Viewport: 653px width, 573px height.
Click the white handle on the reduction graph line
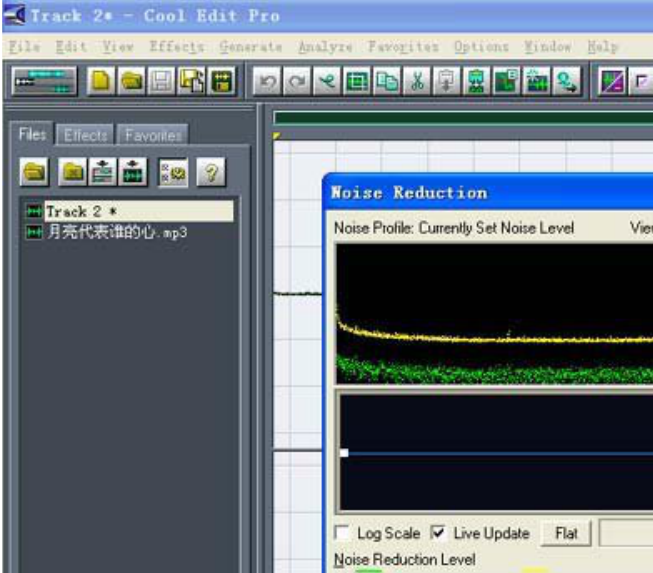(x=344, y=453)
